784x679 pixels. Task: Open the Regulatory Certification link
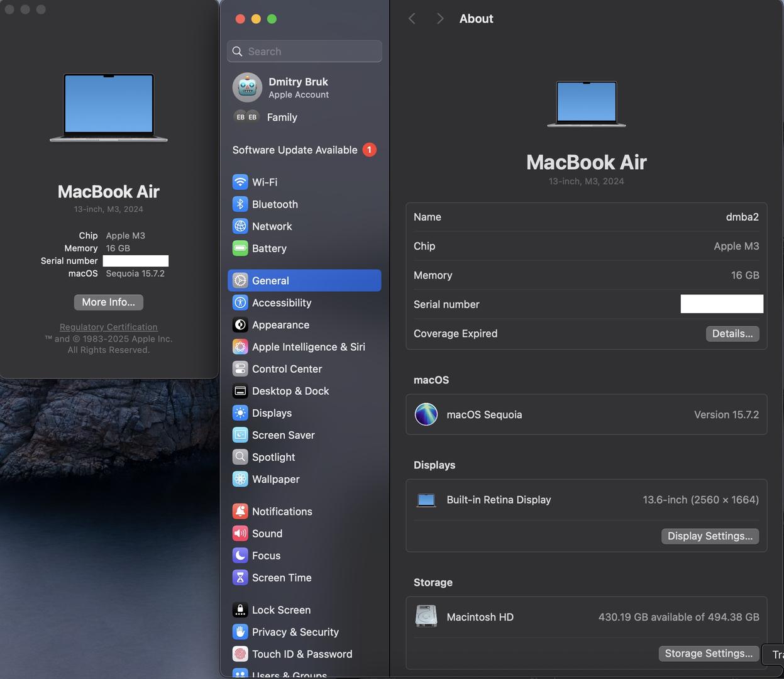[109, 327]
